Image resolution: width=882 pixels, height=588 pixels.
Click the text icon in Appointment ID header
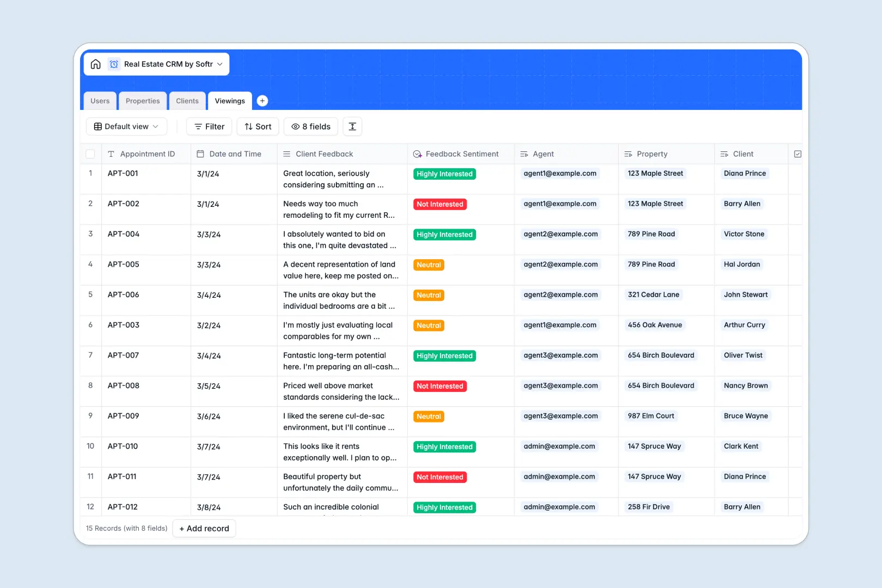pyautogui.click(x=111, y=154)
